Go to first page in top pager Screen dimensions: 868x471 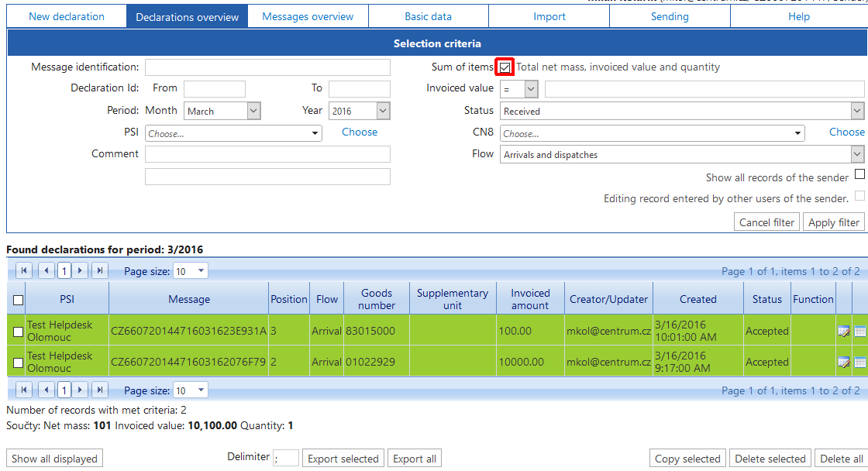point(24,270)
